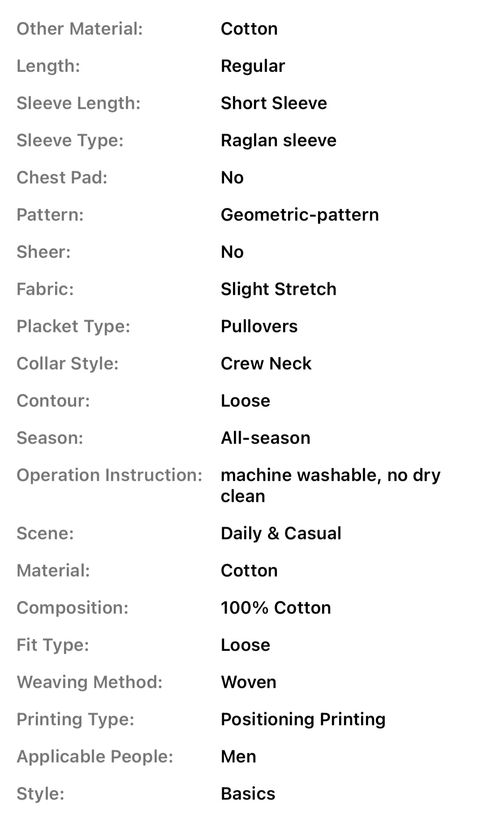
Task: Select the 'Daily & Casual' scene value
Action: point(281,534)
